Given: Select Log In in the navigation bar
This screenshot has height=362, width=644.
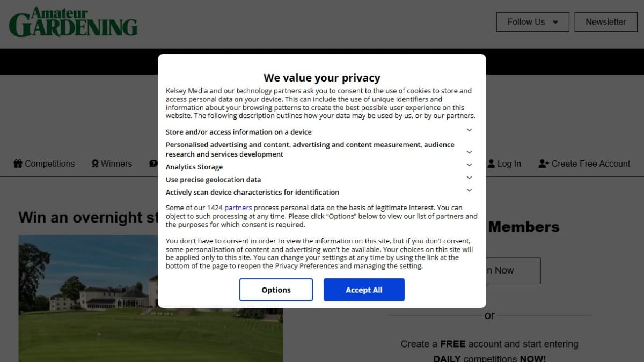Looking at the screenshot, I should coord(509,164).
